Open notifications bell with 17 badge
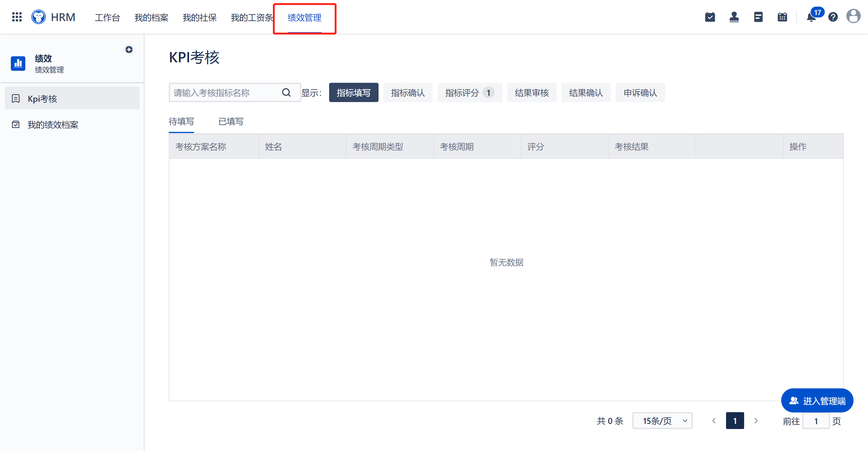The image size is (868, 451). point(812,17)
